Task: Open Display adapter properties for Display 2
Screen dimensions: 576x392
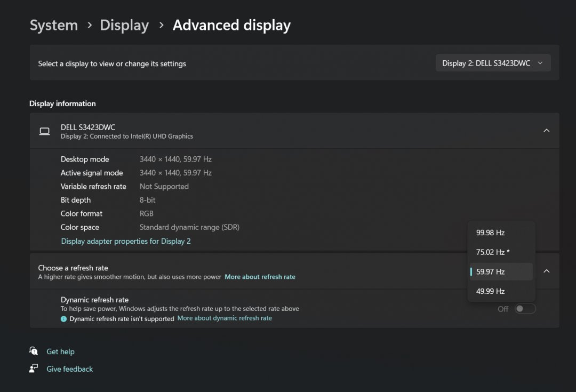Action: coord(126,241)
